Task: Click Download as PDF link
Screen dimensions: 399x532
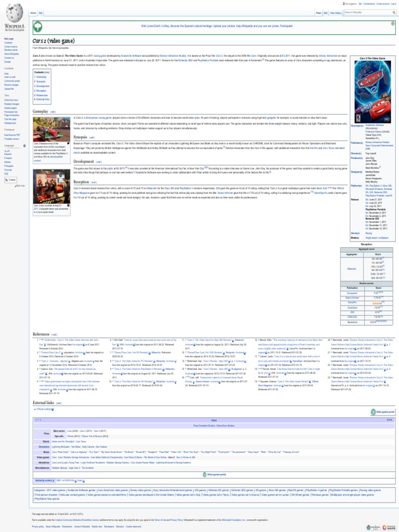Action: (x=12, y=135)
